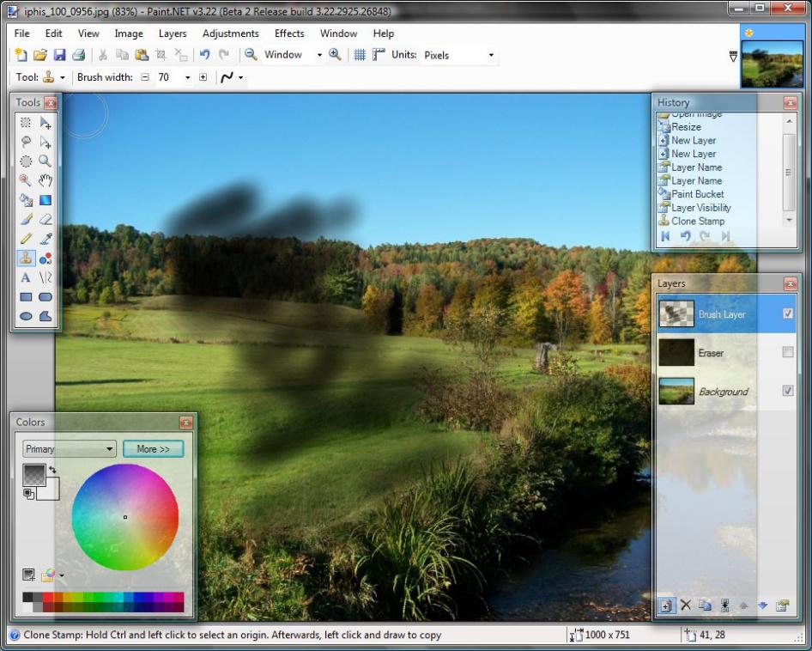Open the Brush width dropdown arrow

click(x=187, y=77)
